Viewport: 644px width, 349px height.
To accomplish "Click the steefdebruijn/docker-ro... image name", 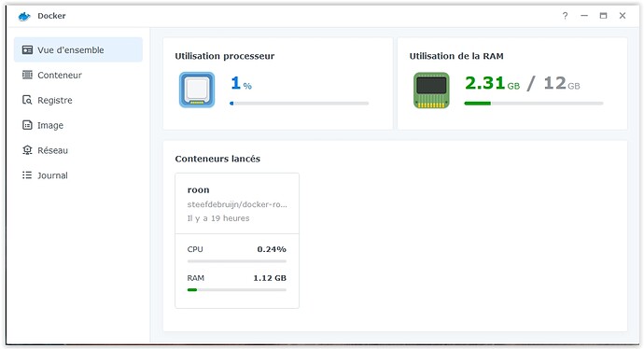I will click(x=237, y=204).
